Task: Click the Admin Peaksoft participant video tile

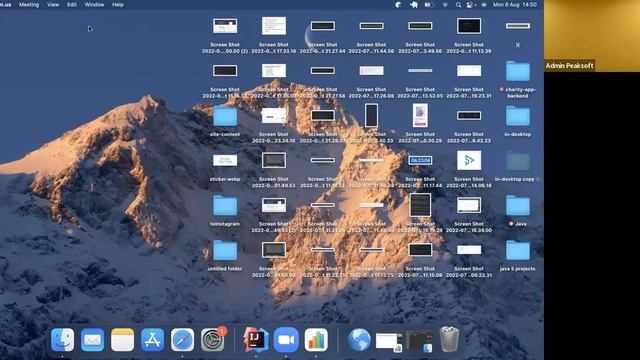Action: click(x=592, y=36)
